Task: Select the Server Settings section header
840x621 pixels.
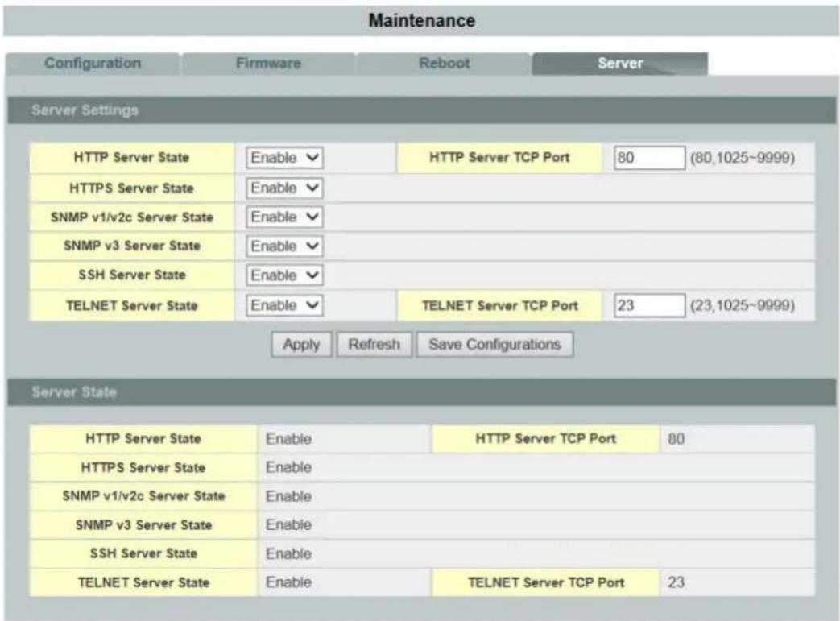Action: pyautogui.click(x=421, y=110)
